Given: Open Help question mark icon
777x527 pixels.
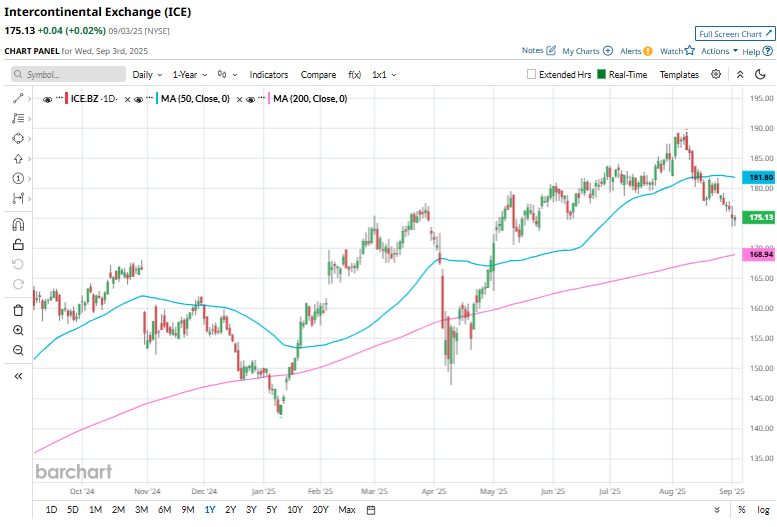Looking at the screenshot, I should pos(767,51).
